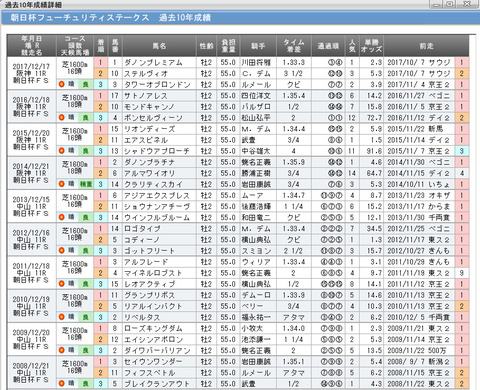
Task: Select horse name グランプリボス
Action: (x=150, y=295)
